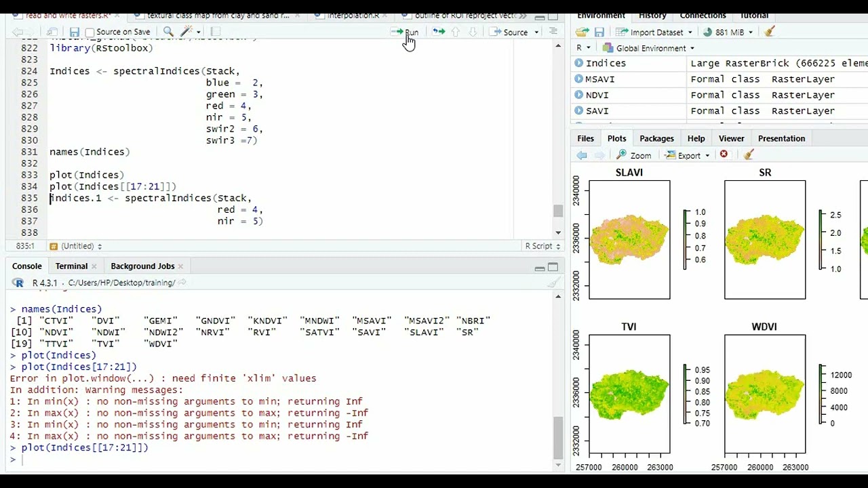Open the Source button dropdown arrow

[536, 32]
